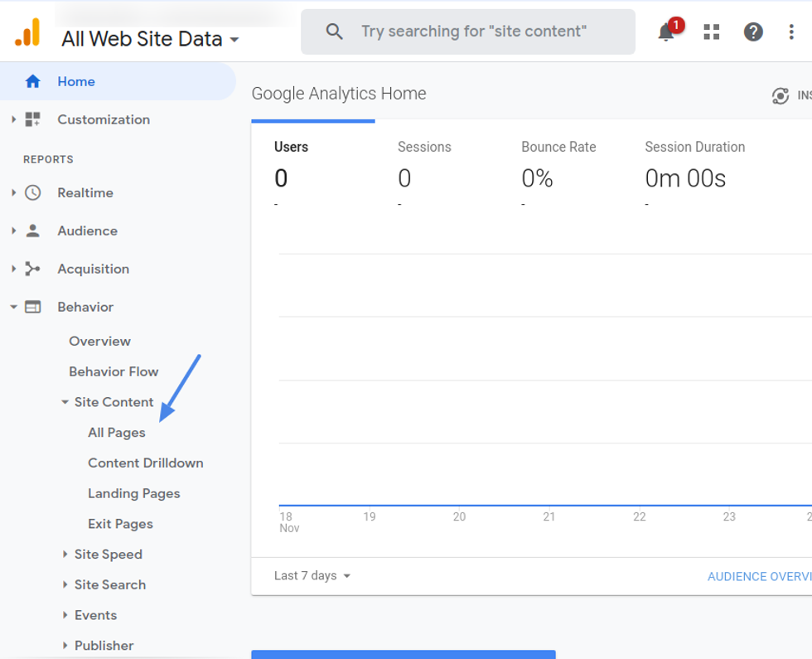Image resolution: width=812 pixels, height=659 pixels.
Task: Expand the Site Speed section
Action: pyautogui.click(x=65, y=555)
